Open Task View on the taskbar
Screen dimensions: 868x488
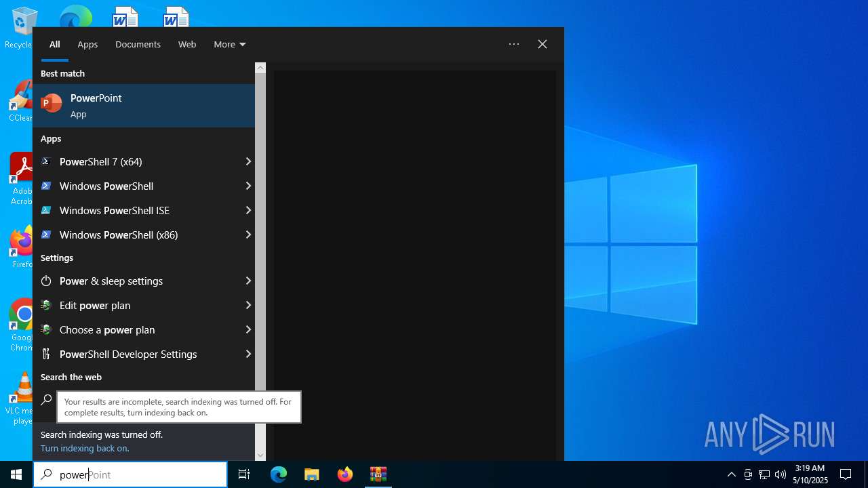point(244,474)
